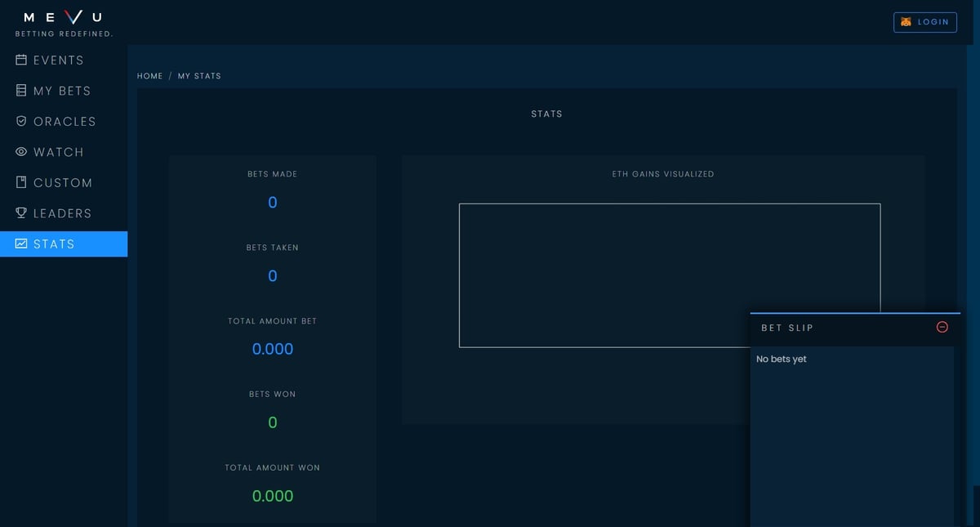Click the My Bets list icon
This screenshot has height=527, width=980.
tap(21, 91)
